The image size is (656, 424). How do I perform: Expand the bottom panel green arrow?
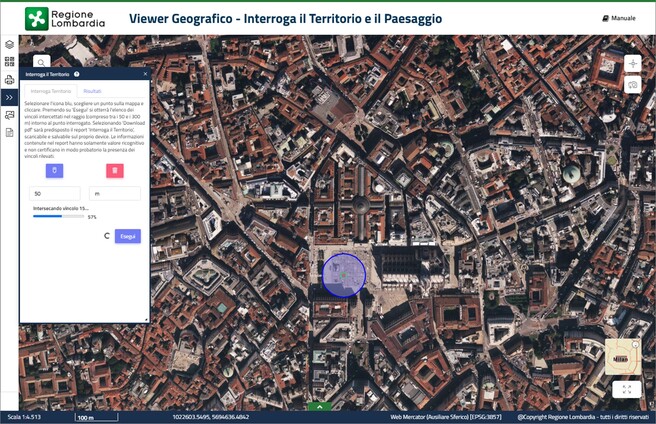320,406
